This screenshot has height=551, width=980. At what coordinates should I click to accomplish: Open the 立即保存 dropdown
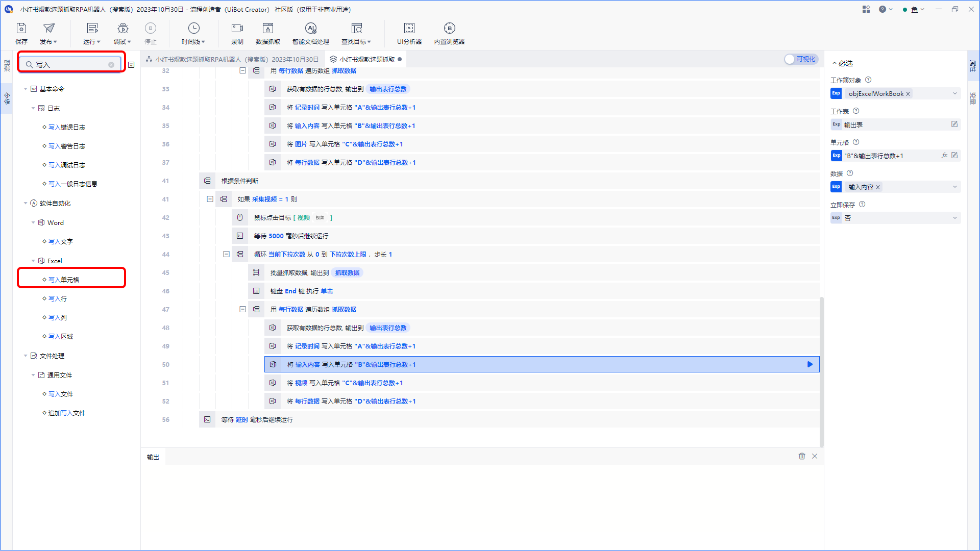pyautogui.click(x=954, y=218)
